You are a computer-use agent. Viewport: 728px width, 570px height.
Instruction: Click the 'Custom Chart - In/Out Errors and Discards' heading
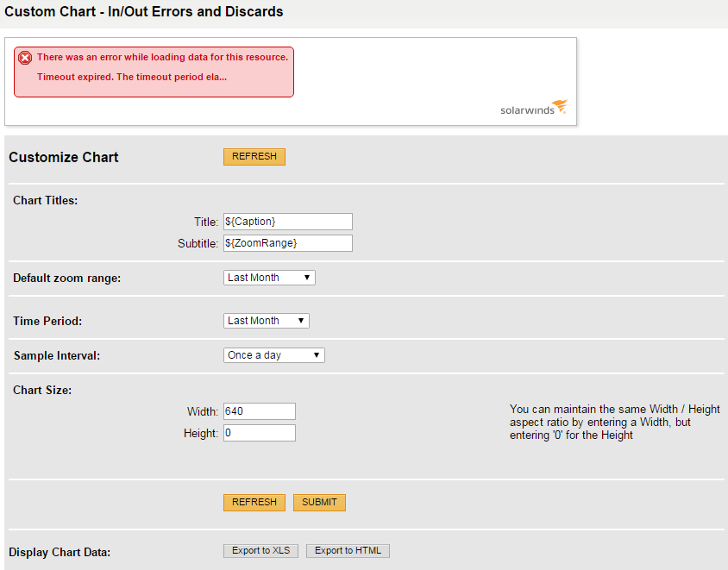[x=143, y=11]
